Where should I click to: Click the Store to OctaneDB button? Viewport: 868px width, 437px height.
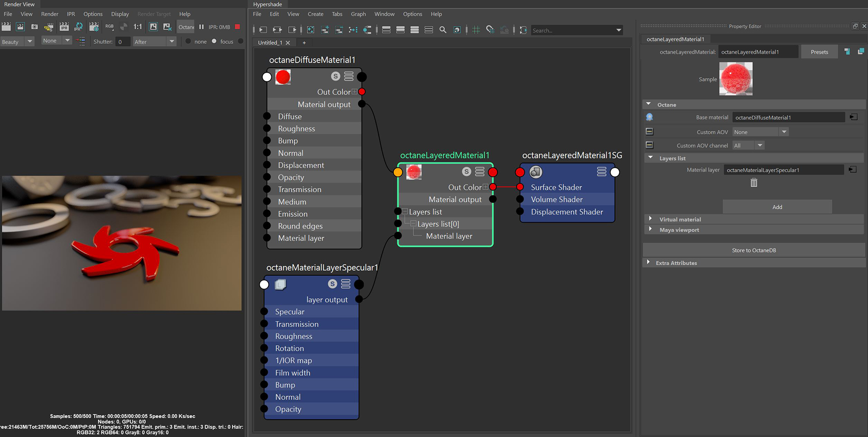[x=754, y=250]
